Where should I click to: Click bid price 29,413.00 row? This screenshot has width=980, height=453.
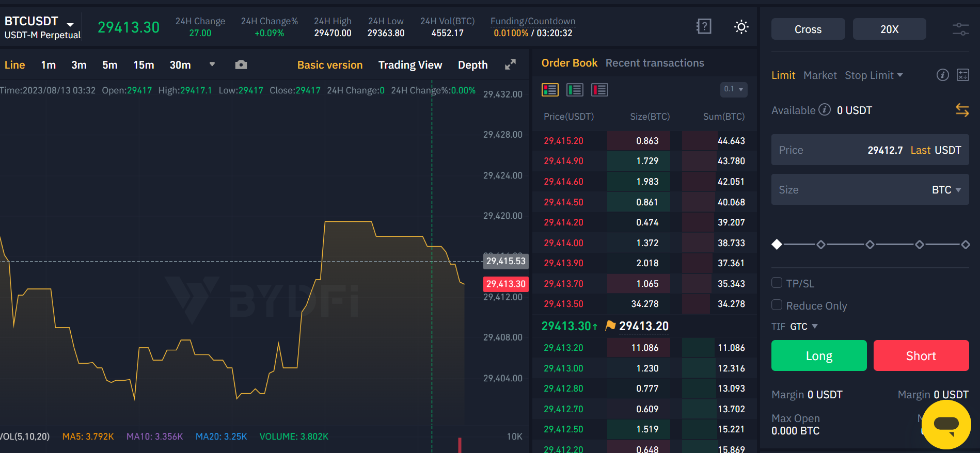click(644, 368)
